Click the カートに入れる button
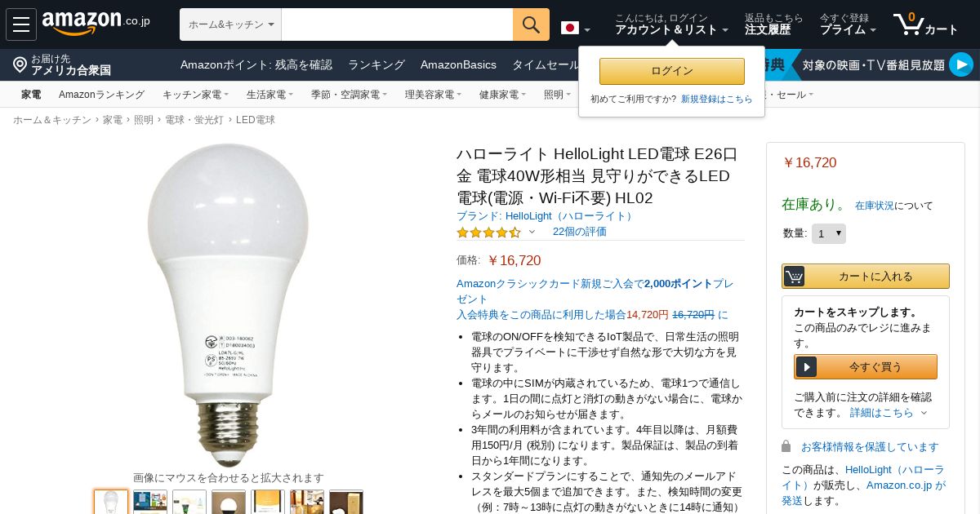Screen dimensions: 980x514 pos(866,276)
